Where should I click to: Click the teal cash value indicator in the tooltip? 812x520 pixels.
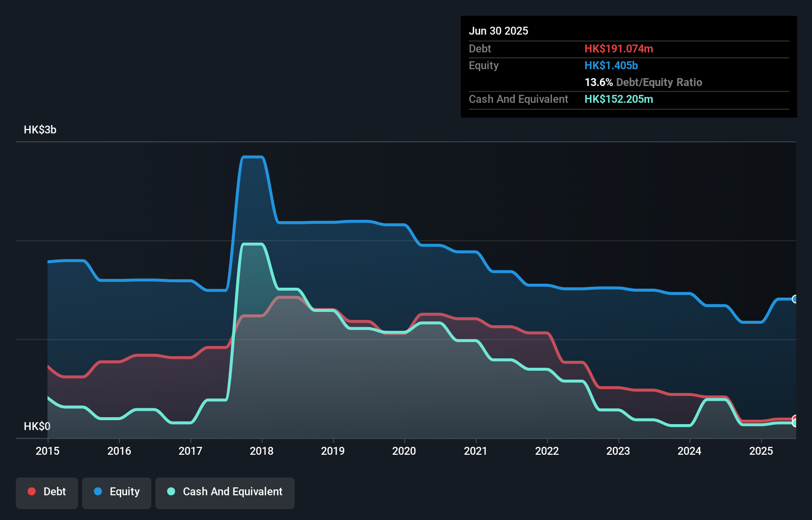(619, 99)
